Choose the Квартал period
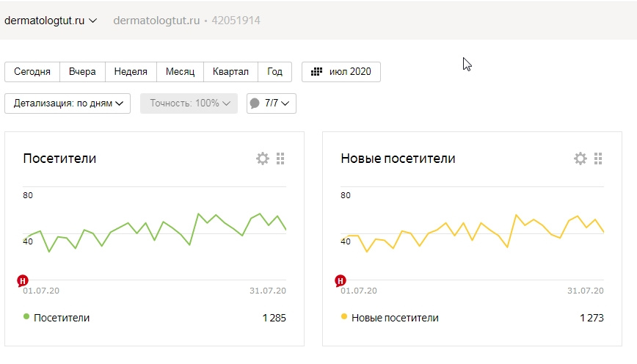637x364 pixels. [230, 72]
